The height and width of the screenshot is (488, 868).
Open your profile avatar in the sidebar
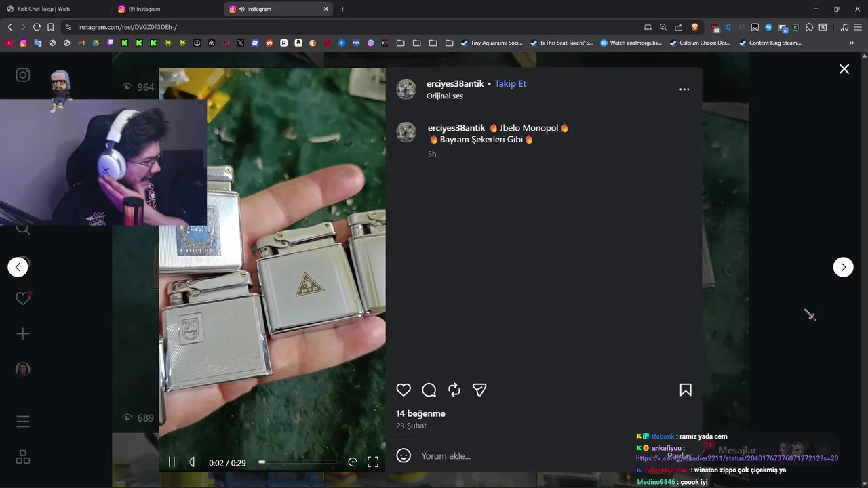coord(23,369)
